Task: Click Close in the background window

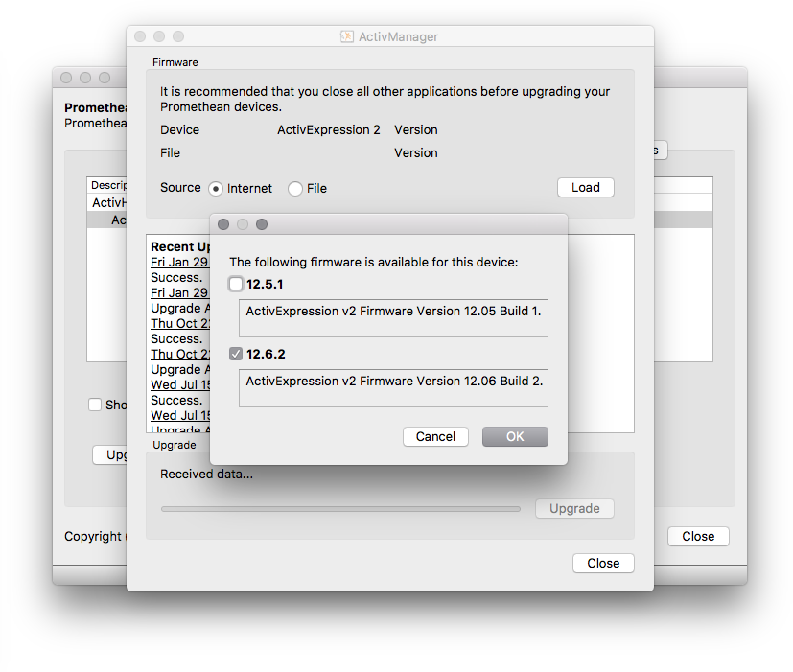Action: [x=698, y=536]
